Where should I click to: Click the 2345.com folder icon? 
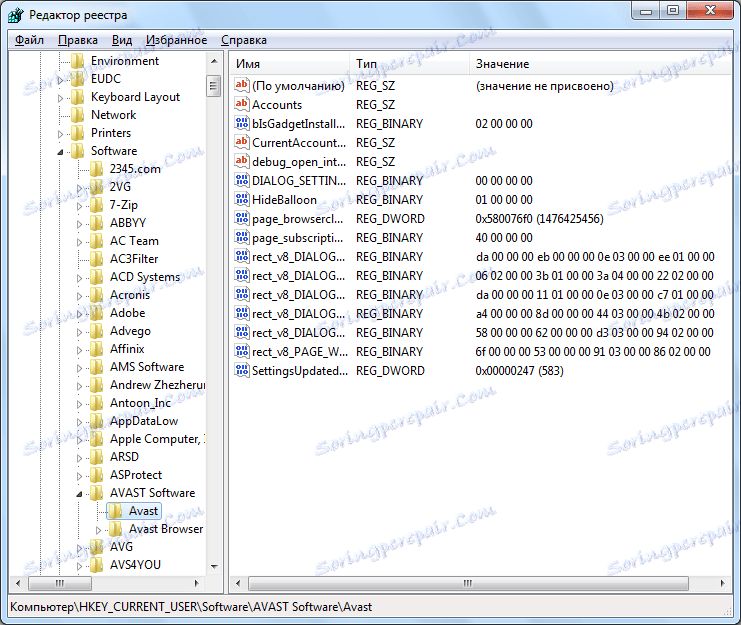tap(96, 169)
